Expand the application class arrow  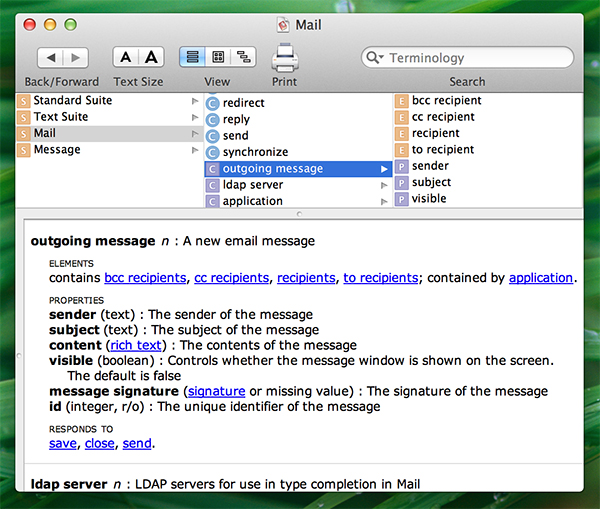384,202
